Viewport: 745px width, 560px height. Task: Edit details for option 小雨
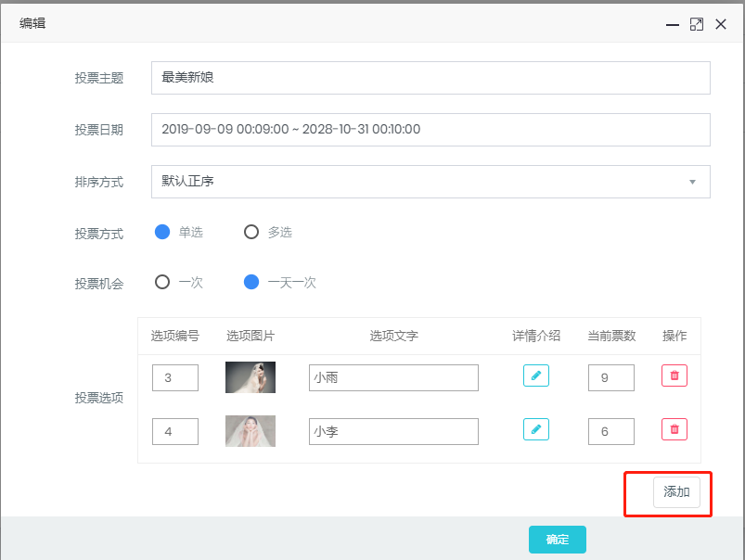click(x=536, y=375)
